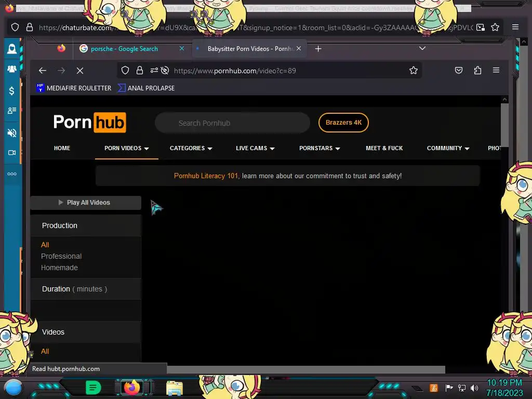
Task: Select the Babysitter videos tab
Action: tap(250, 49)
